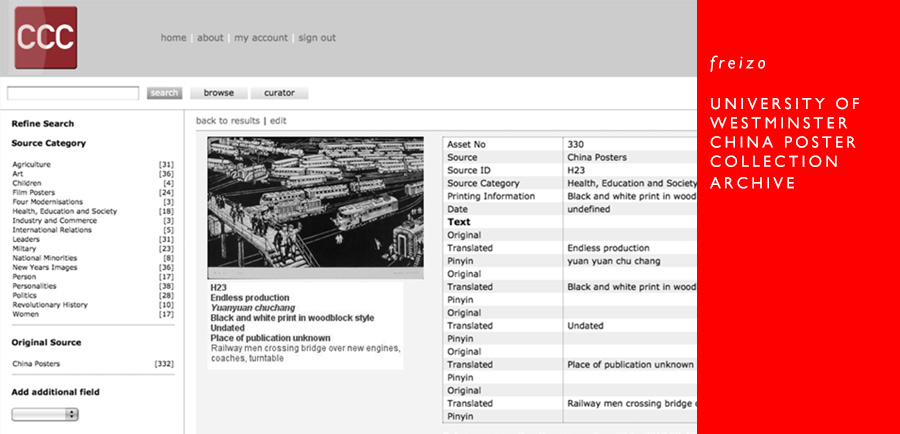Open the browse tab
This screenshot has height=434, width=900.
click(x=219, y=93)
